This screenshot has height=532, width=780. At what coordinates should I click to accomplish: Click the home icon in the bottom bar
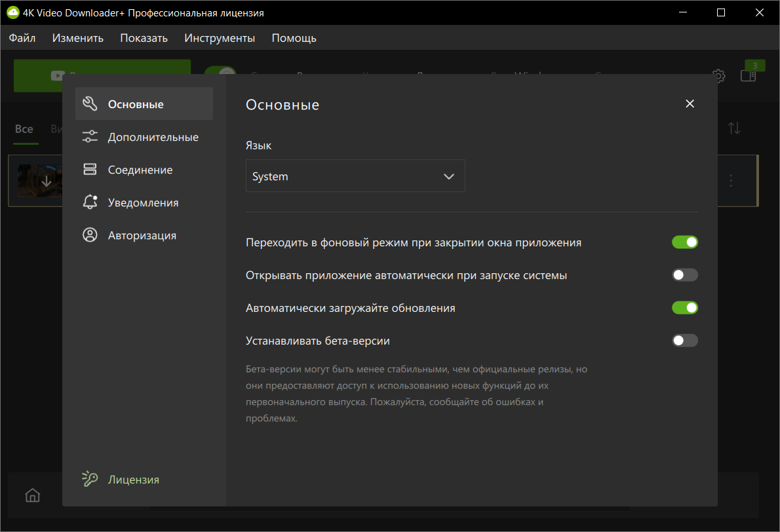pos(32,495)
